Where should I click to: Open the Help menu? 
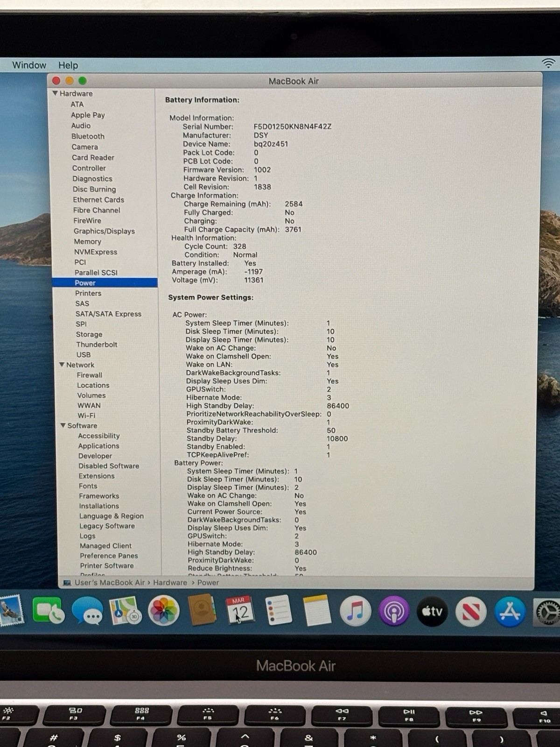click(x=68, y=65)
